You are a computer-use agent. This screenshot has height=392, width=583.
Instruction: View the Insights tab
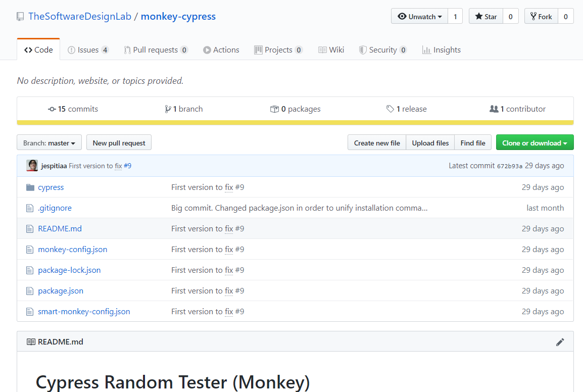pos(442,50)
